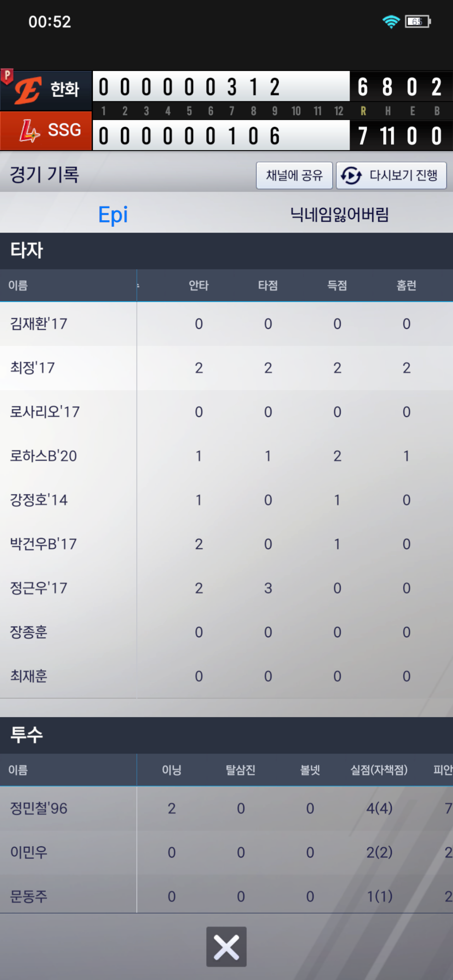Image resolution: width=453 pixels, height=980 pixels.
Task: Tap the red P badge icon
Action: click(7, 76)
